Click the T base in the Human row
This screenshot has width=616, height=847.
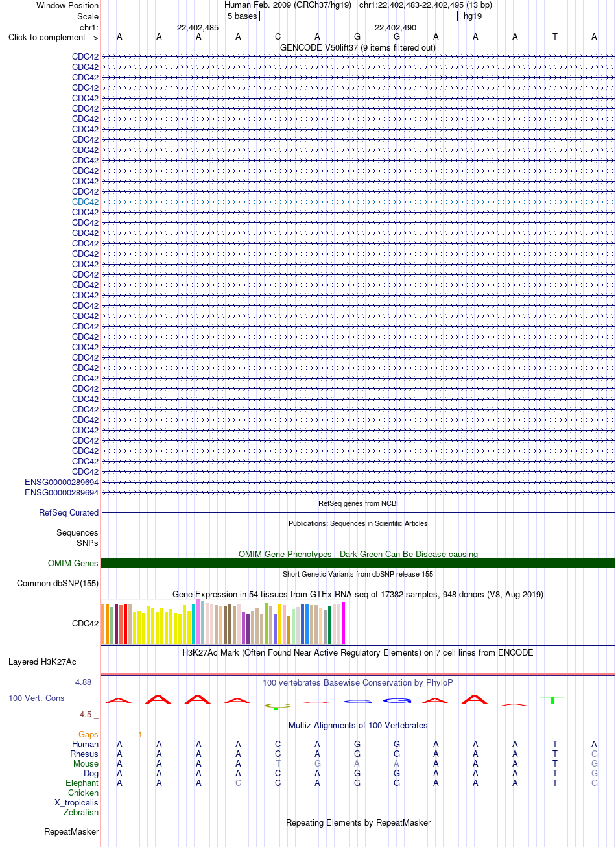(x=554, y=744)
